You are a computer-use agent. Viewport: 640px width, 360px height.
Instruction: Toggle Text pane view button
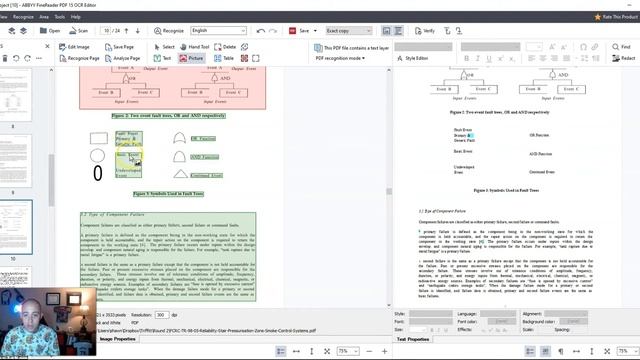398,31
